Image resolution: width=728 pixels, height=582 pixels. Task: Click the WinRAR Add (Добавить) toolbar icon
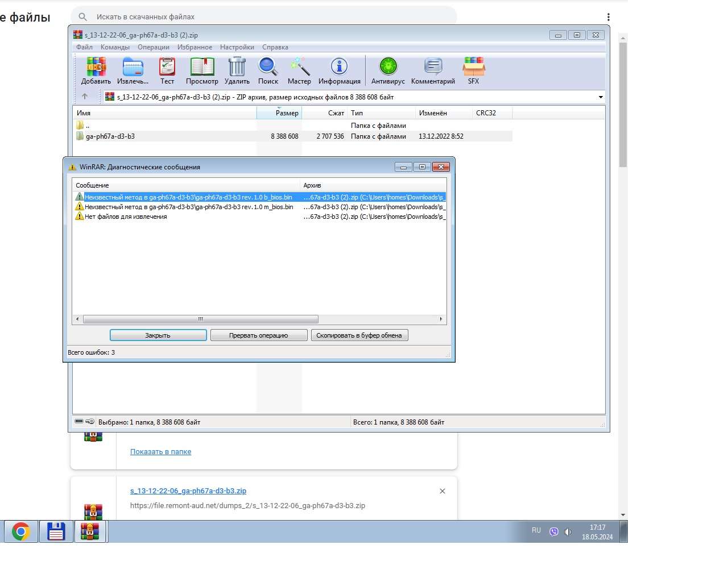[x=96, y=67]
